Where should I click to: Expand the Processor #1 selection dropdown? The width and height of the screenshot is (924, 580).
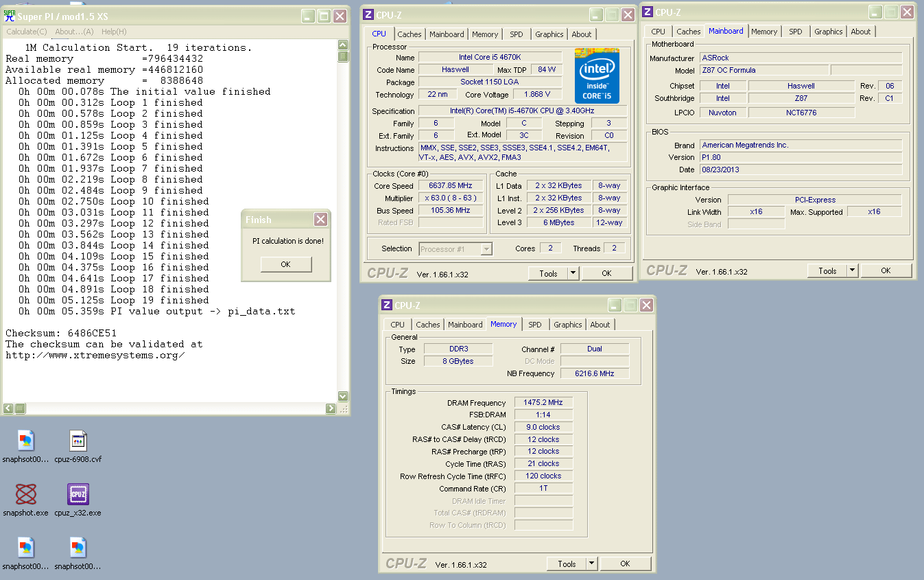click(486, 249)
